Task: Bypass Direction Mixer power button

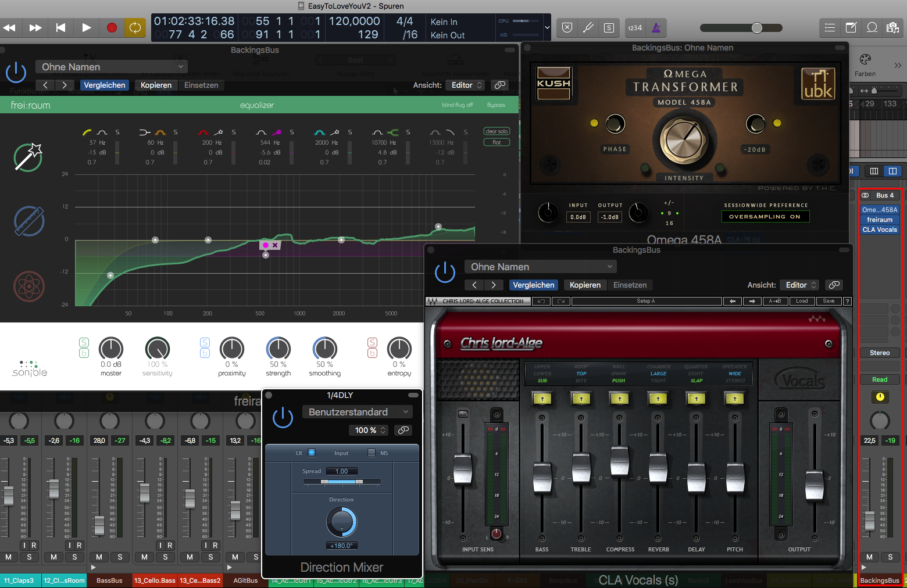Action: coord(283,417)
